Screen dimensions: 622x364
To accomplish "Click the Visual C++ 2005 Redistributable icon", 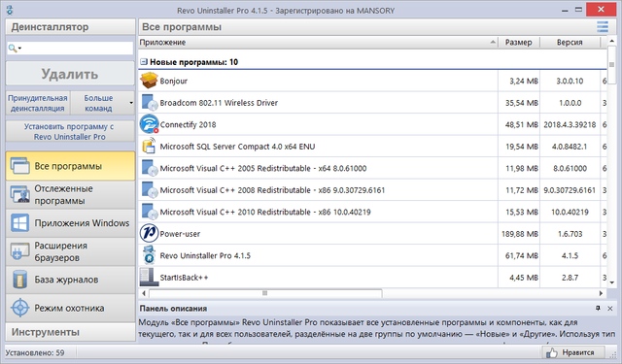I will pos(149,168).
